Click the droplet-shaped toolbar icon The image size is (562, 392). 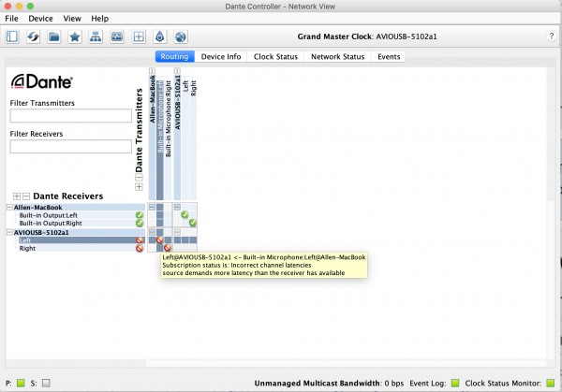[x=160, y=36]
